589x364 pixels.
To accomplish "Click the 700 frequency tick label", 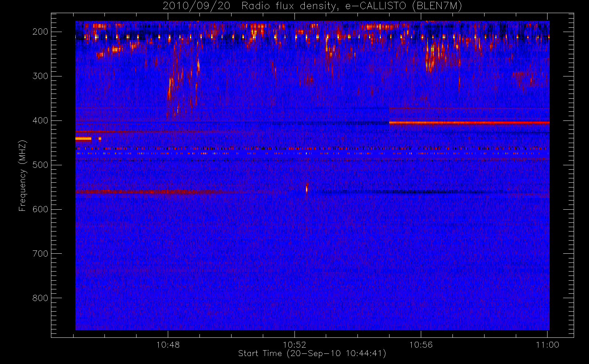I will pyautogui.click(x=40, y=254).
